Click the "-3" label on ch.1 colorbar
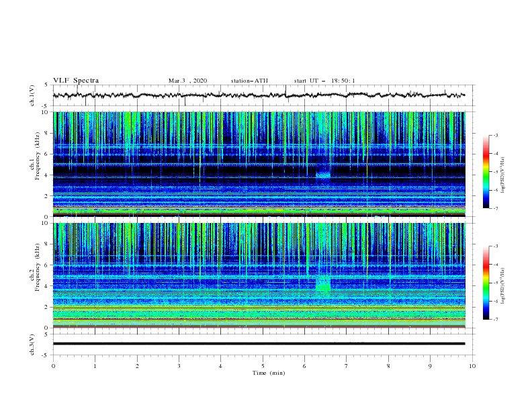This screenshot has width=532, height=411. (x=495, y=135)
